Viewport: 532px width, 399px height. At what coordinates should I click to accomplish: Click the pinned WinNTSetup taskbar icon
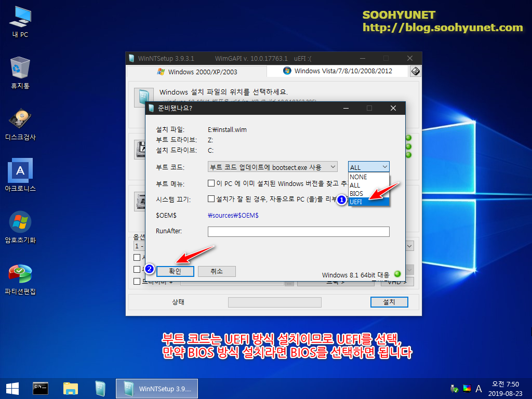coord(100,389)
